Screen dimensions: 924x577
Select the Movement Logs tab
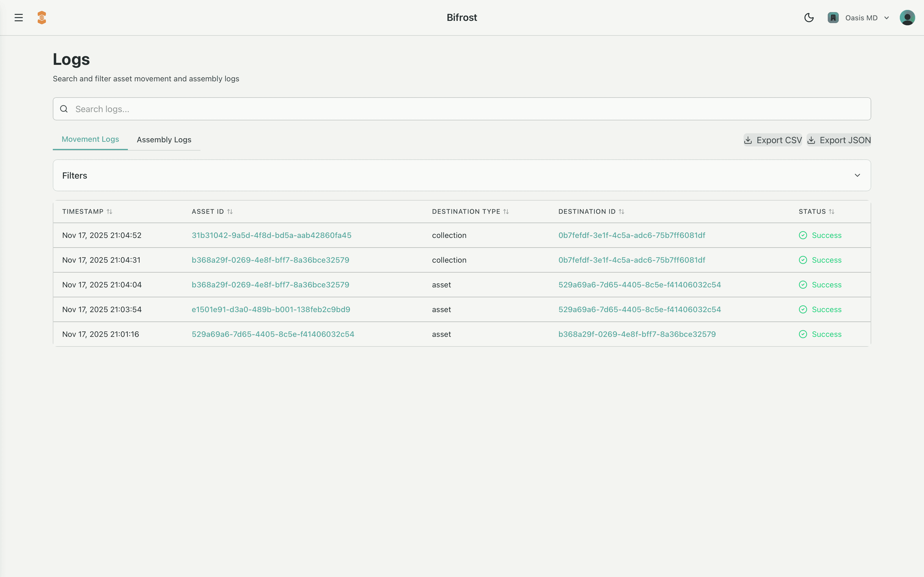90,139
